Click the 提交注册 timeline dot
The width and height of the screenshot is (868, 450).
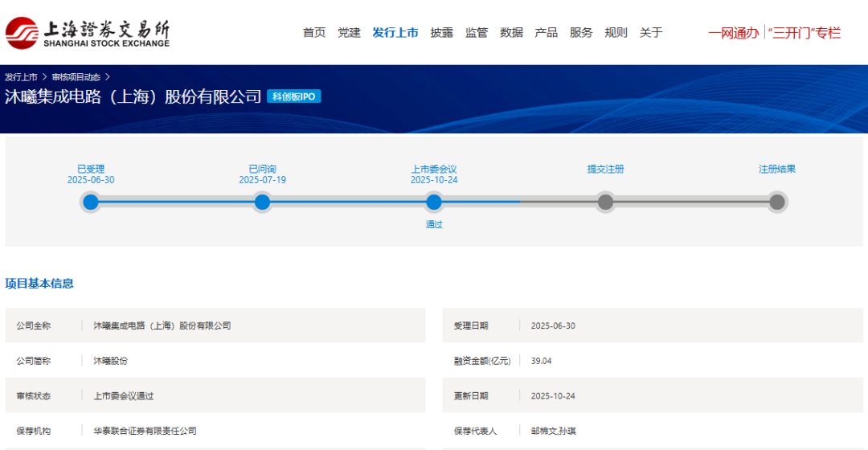(606, 202)
